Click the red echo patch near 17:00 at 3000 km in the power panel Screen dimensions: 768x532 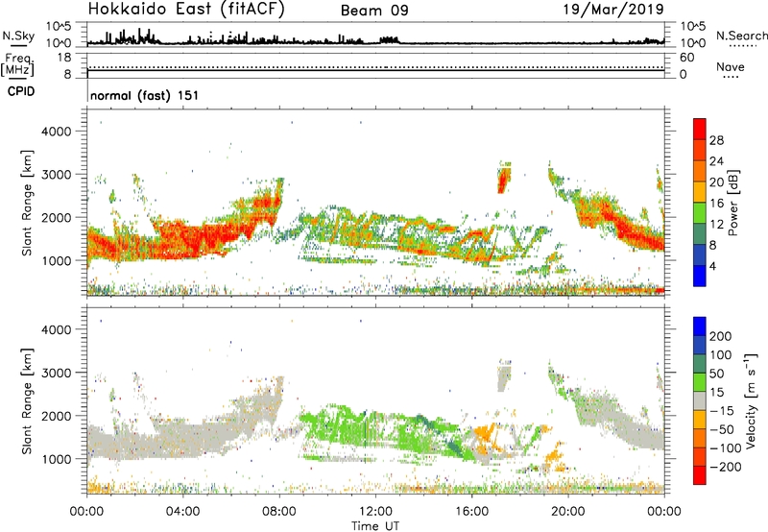point(502,181)
